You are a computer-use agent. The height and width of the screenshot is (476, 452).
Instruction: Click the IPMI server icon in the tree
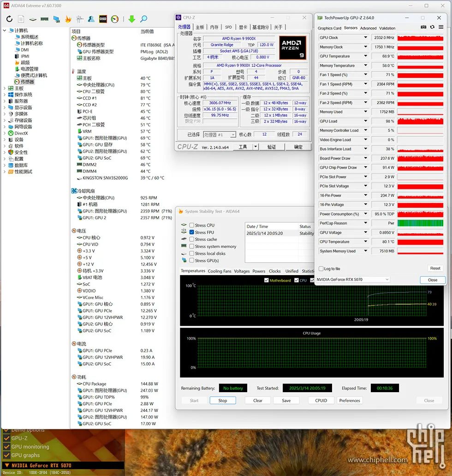[x=18, y=56]
